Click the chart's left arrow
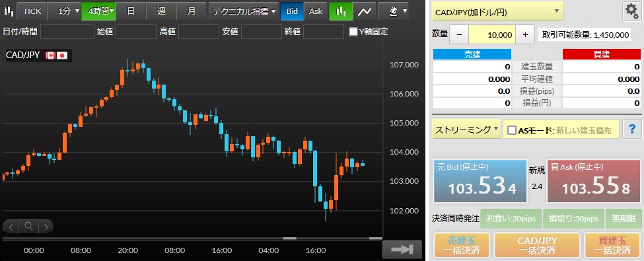This screenshot has width=644, height=261. [x=11, y=226]
